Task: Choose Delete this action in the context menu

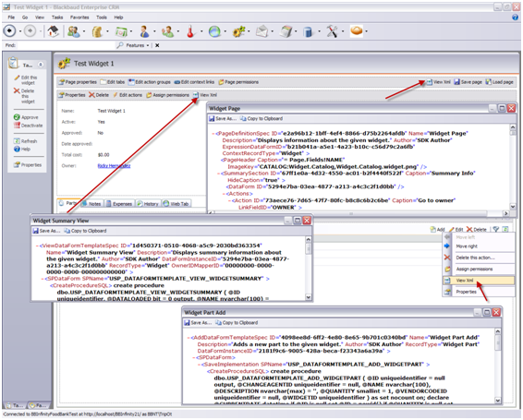Action: 479,258
